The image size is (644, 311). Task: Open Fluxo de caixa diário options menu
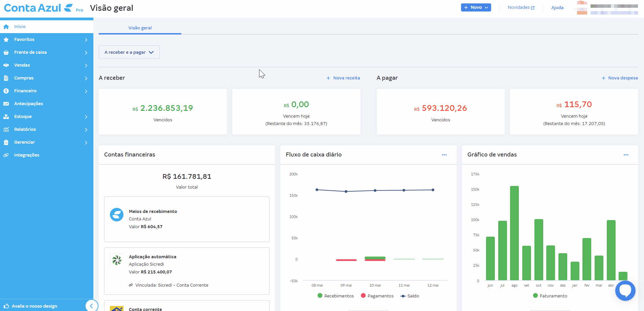(444, 155)
